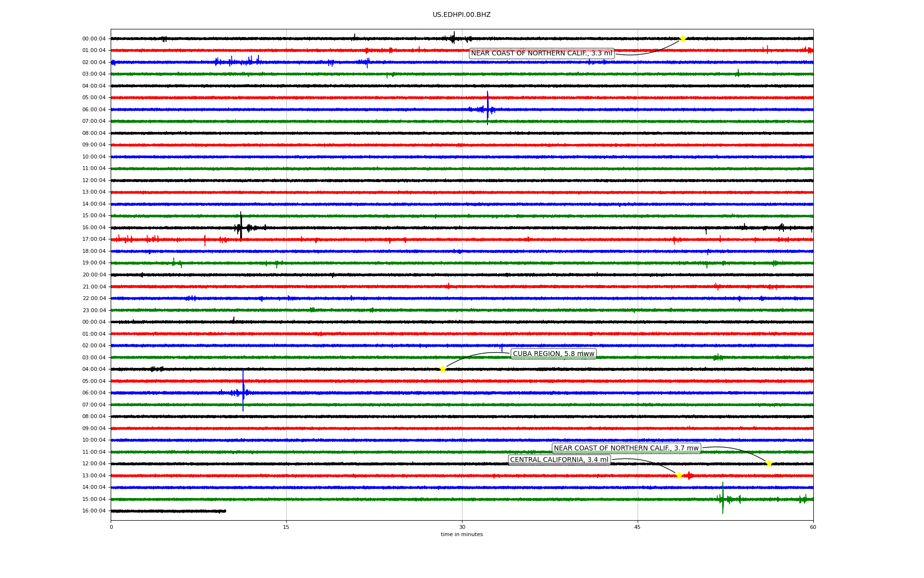The width and height of the screenshot is (924, 578).
Task: Click the first 23:00:04 time label on left axis
Action: 94,310
